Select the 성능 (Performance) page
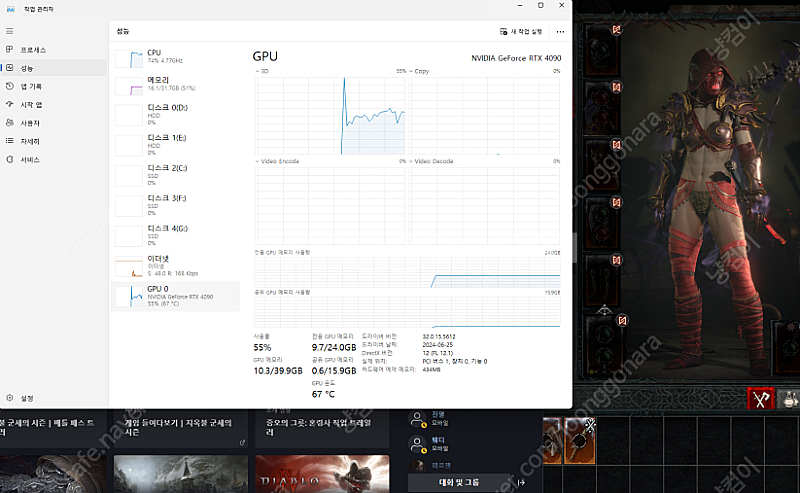Image resolution: width=800 pixels, height=493 pixels. (x=54, y=68)
